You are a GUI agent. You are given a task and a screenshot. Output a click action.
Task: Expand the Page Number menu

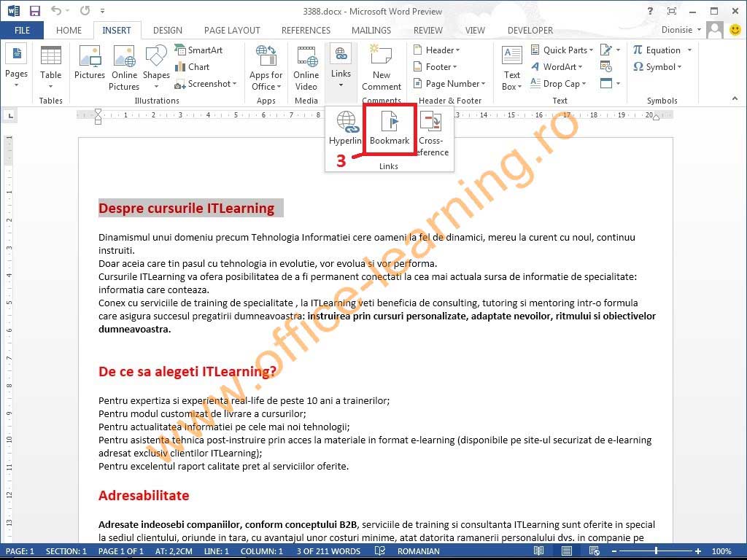tap(449, 84)
